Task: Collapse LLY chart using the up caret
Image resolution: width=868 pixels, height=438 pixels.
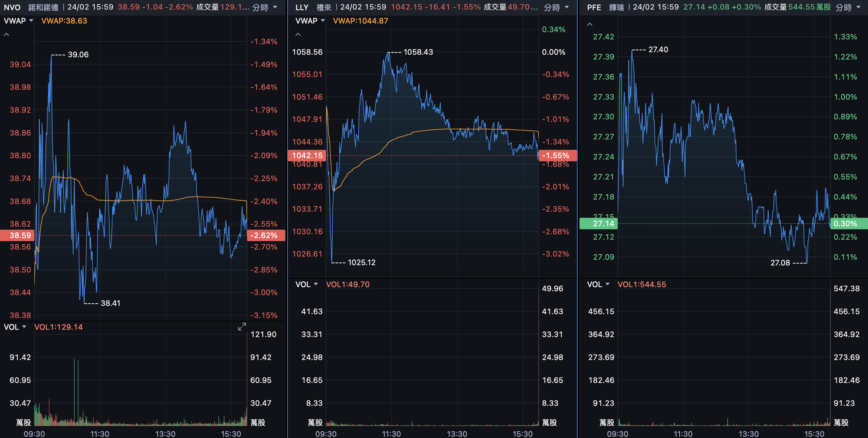Action: pyautogui.click(x=298, y=34)
